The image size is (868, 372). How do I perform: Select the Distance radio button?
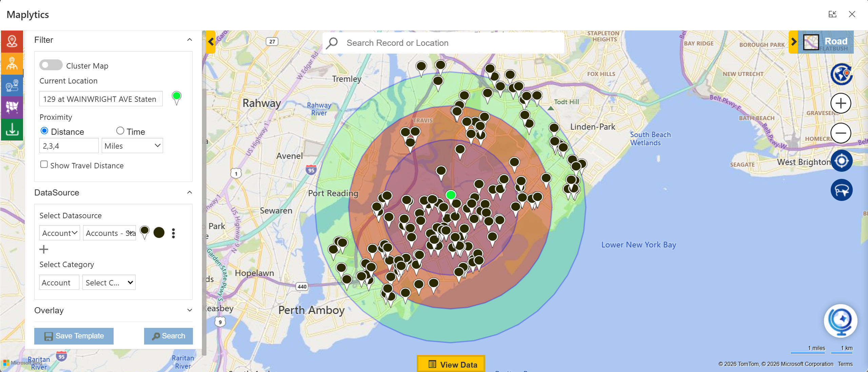click(x=44, y=131)
